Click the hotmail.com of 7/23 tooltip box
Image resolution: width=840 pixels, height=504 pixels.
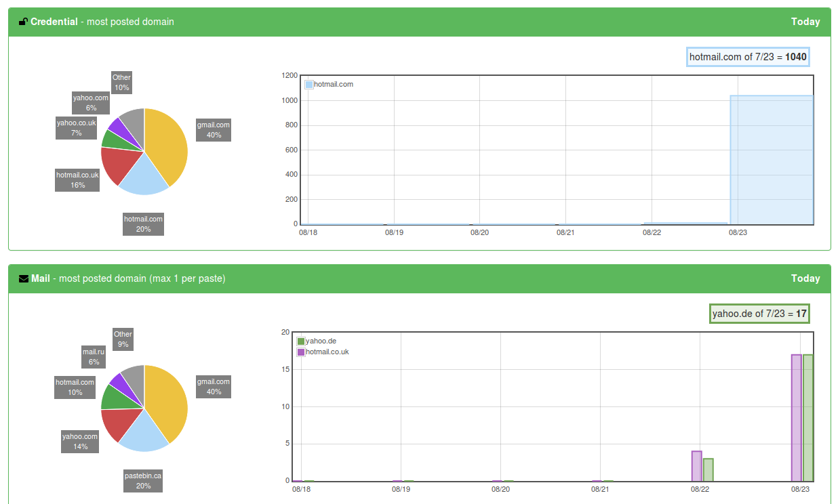click(x=748, y=57)
